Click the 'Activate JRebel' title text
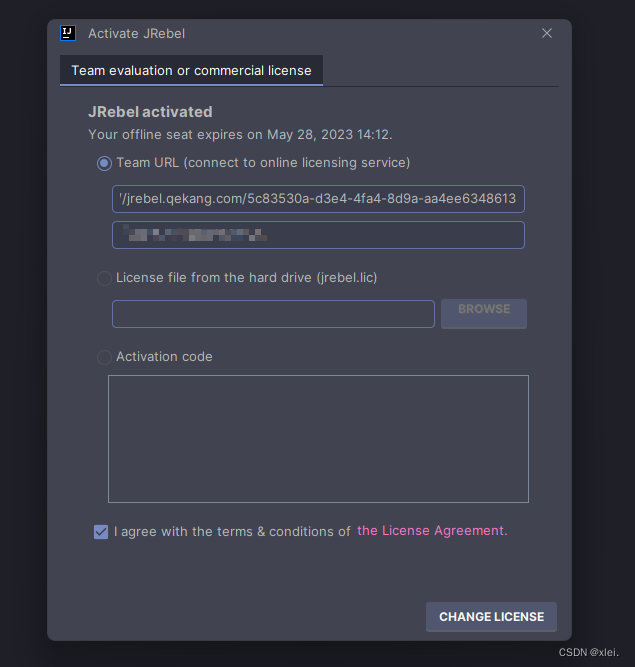The width and height of the screenshot is (635, 667). click(x=137, y=34)
